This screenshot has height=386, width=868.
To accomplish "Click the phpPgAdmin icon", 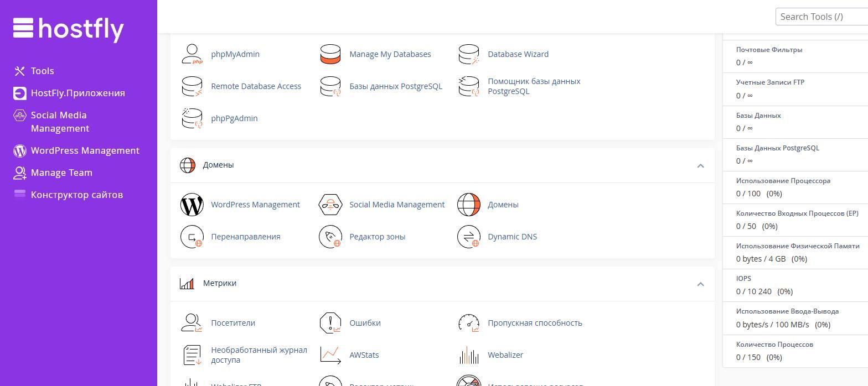I will 192,118.
